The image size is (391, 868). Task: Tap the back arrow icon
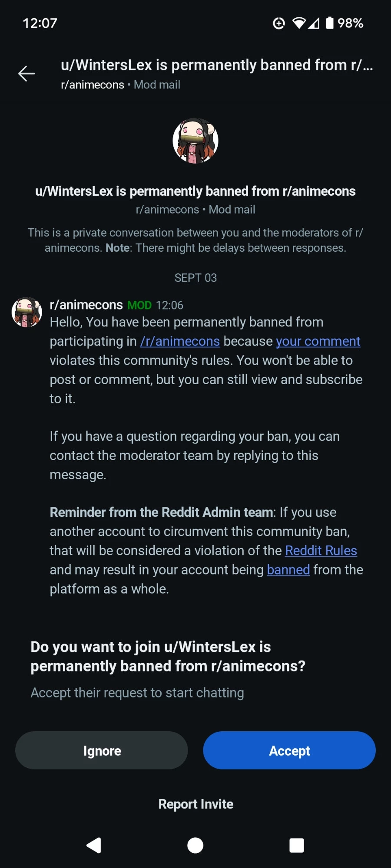[27, 74]
